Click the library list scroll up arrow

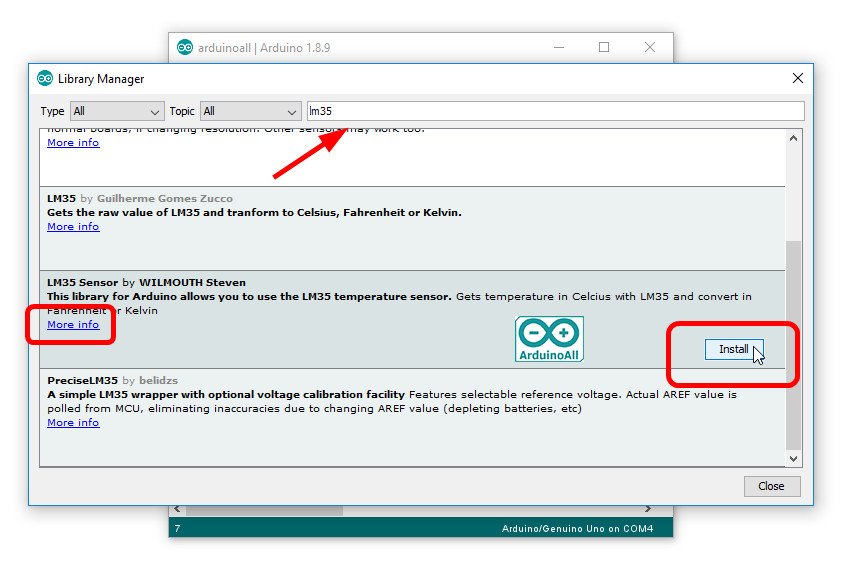point(793,138)
